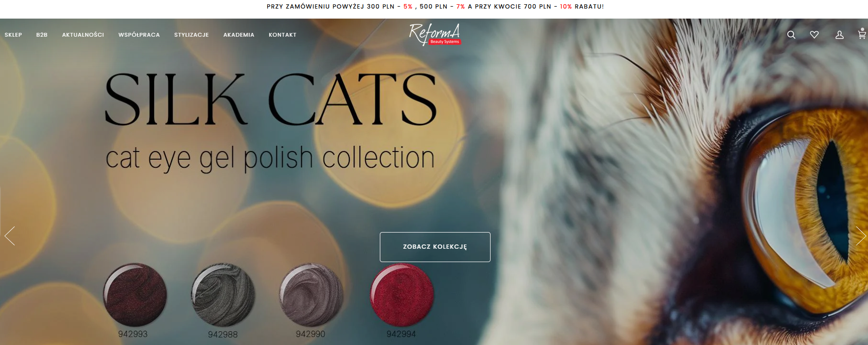Select the red 942994 swatch

pos(402,294)
